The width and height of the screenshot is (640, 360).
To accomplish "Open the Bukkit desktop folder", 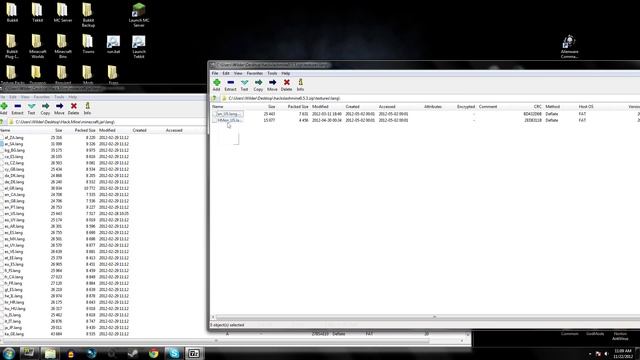I will tap(12, 13).
